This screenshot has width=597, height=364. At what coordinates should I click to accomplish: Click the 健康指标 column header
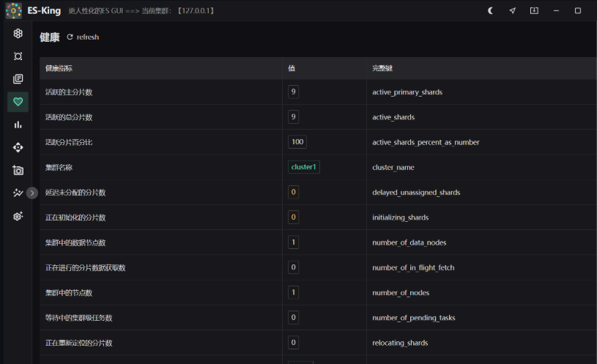pyautogui.click(x=59, y=68)
